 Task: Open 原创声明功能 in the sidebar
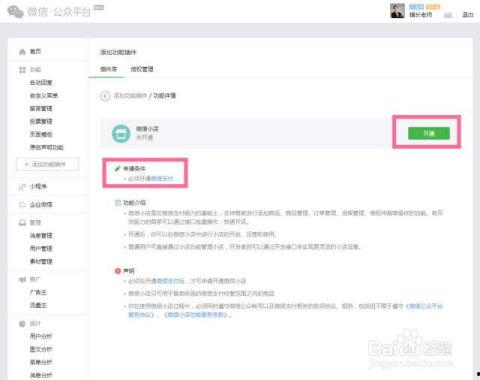coord(47,147)
